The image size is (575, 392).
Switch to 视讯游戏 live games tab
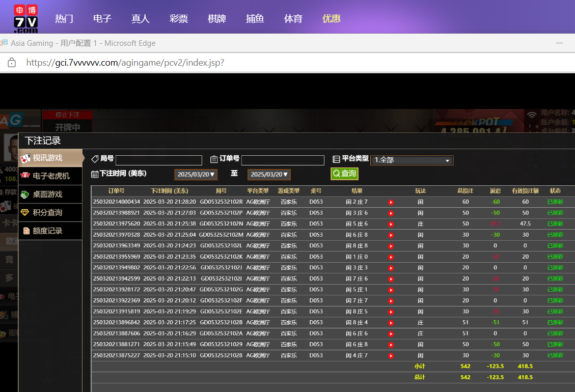tap(50, 158)
